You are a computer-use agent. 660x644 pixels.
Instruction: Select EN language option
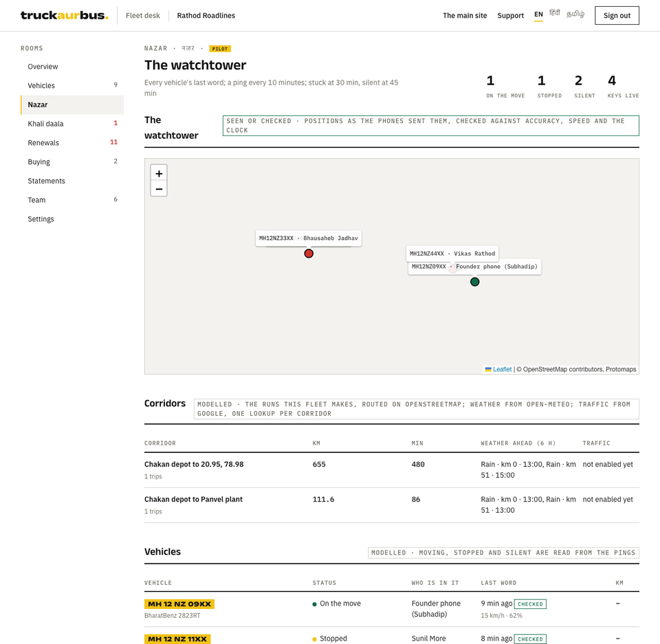538,14
